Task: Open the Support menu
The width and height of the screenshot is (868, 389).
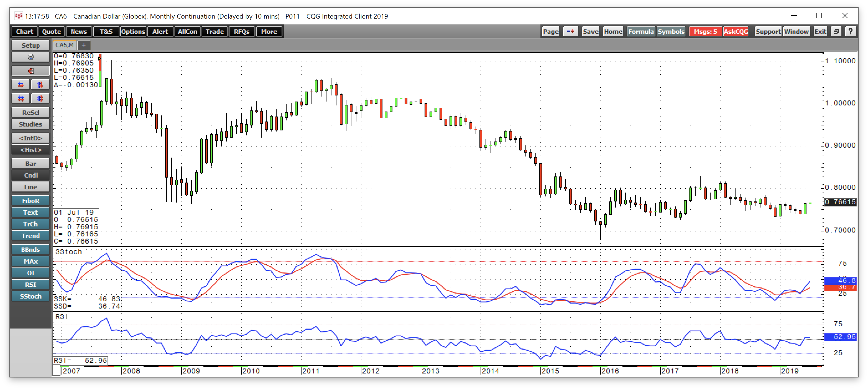Action: pyautogui.click(x=768, y=31)
